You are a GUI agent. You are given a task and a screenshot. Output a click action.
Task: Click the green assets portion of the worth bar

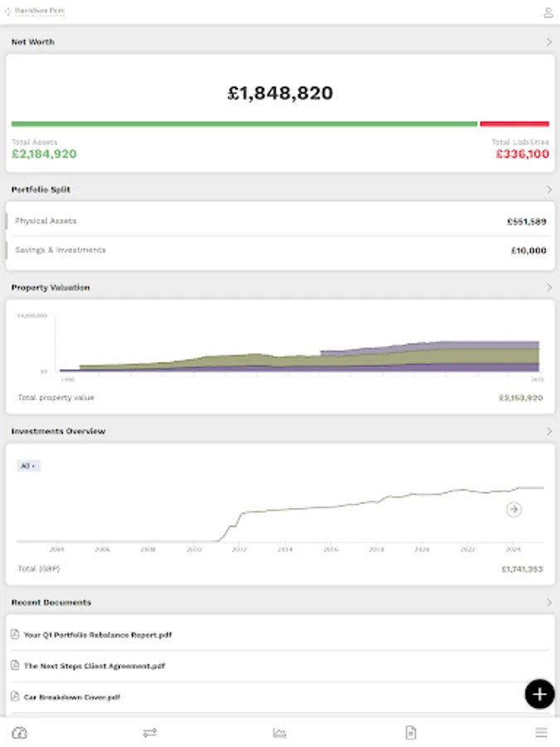point(245,123)
